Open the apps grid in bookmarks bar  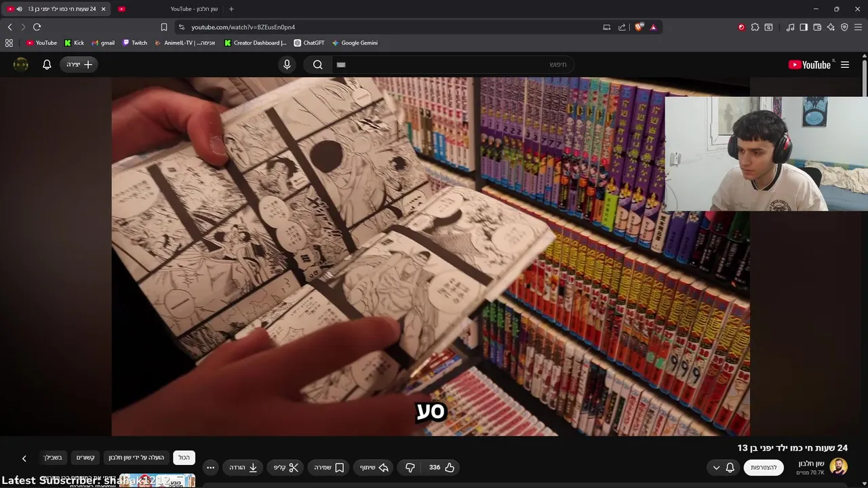pos(9,43)
